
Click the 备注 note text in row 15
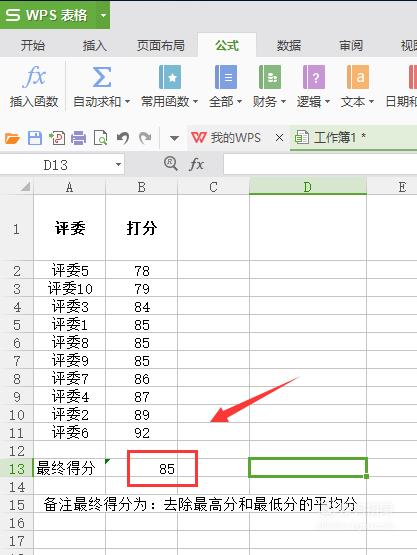coord(200,504)
